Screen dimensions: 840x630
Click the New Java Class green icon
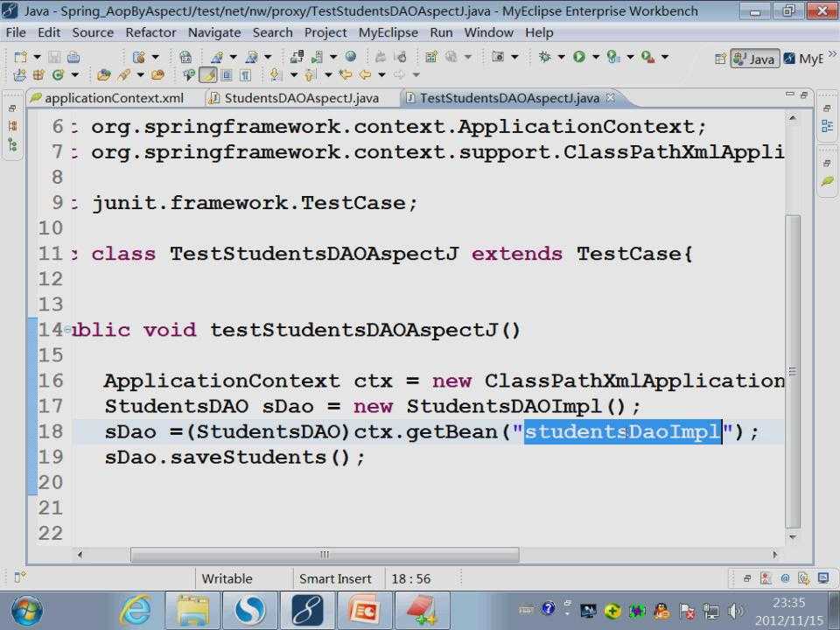click(x=58, y=75)
